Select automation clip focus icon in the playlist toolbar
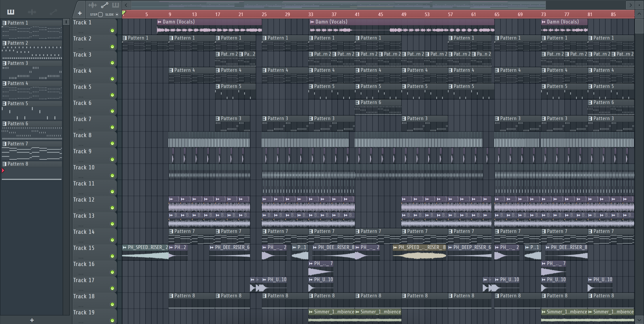 point(104,5)
